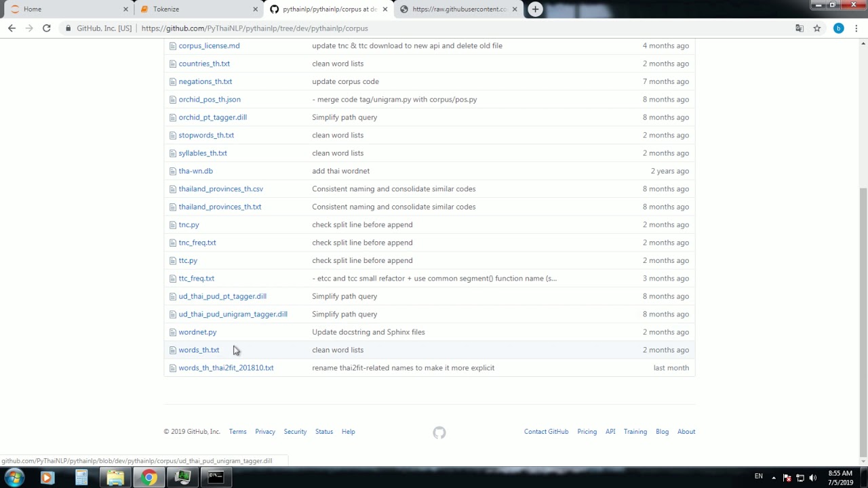Reload the current page
Image resolution: width=868 pixels, height=488 pixels.
pos(46,28)
